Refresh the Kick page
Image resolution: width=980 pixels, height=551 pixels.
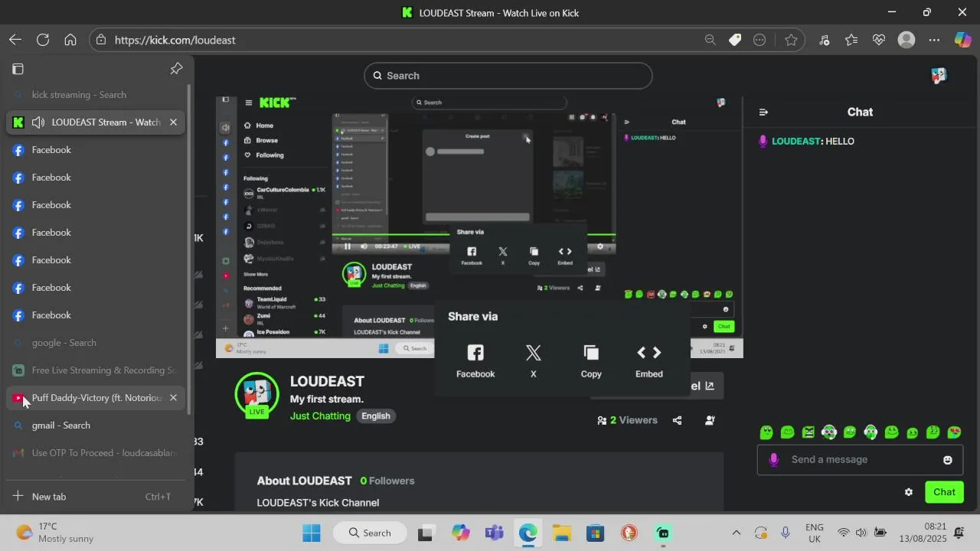pyautogui.click(x=43, y=40)
